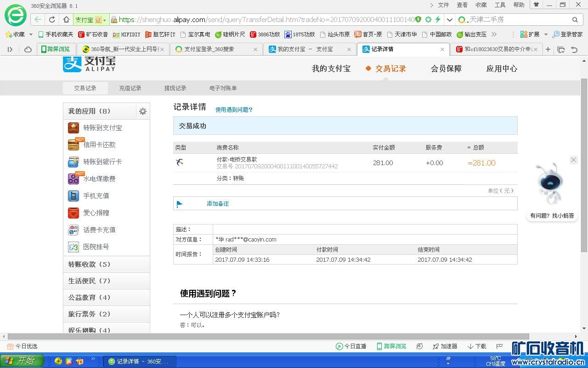This screenshot has height=368, width=588.
Task: Show more bookmarks chevron
Action: click(494, 34)
